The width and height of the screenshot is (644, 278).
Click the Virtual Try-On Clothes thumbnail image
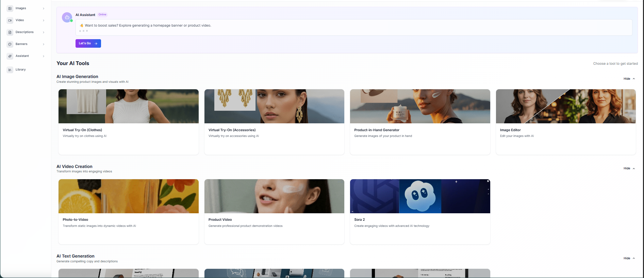coord(129,106)
